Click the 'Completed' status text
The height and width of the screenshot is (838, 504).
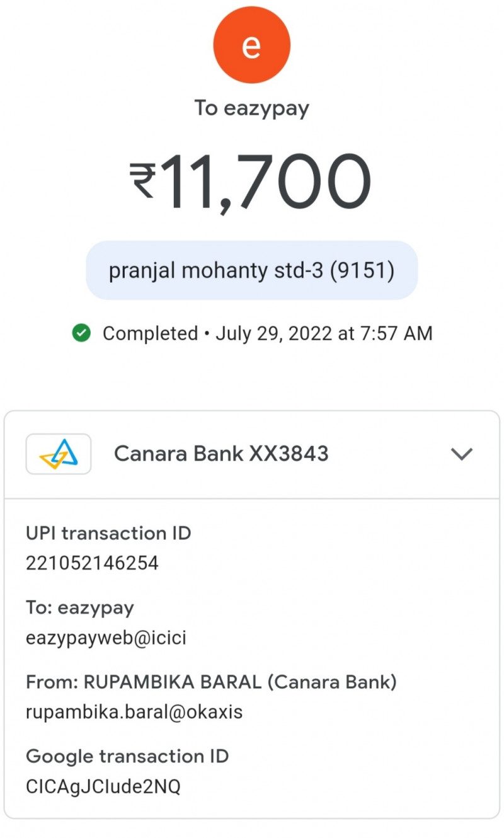pyautogui.click(x=150, y=333)
